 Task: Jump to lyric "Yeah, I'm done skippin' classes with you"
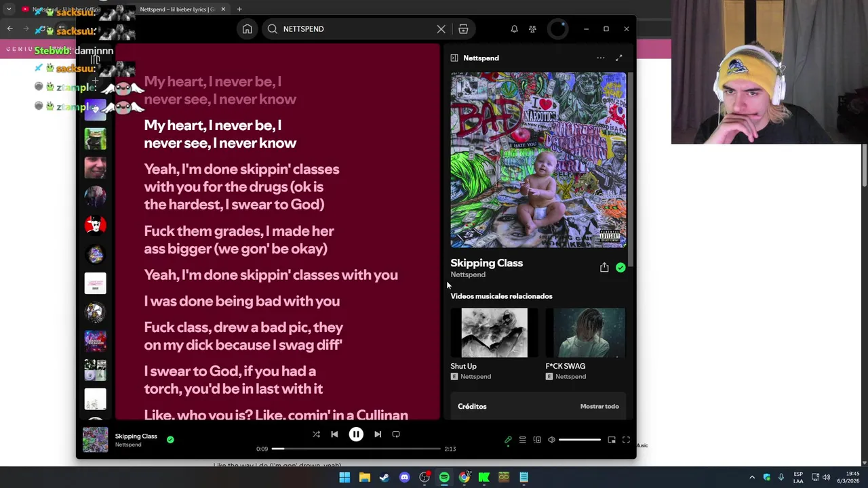click(271, 274)
